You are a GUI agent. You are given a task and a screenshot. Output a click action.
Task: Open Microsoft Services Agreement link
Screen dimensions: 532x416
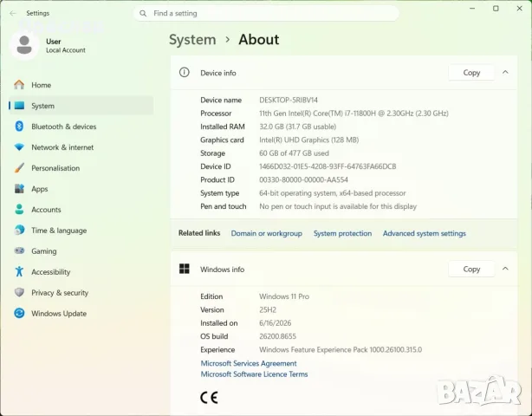click(249, 363)
